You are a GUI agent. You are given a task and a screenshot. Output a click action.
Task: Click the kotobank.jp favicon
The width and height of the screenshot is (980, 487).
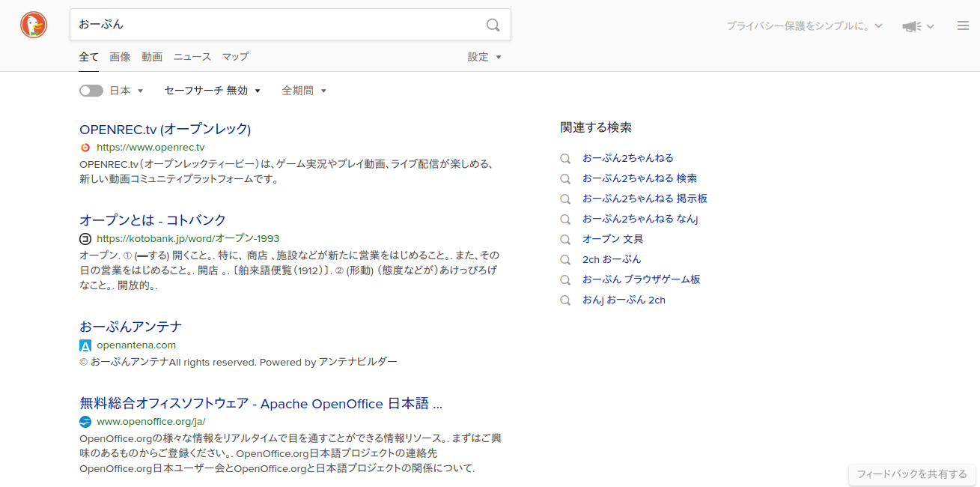(x=85, y=239)
